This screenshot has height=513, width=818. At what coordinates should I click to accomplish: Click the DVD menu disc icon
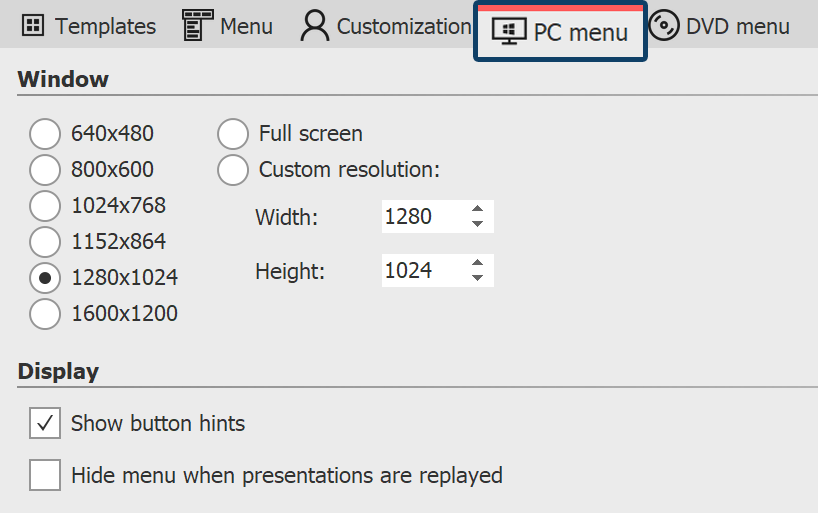click(x=664, y=26)
